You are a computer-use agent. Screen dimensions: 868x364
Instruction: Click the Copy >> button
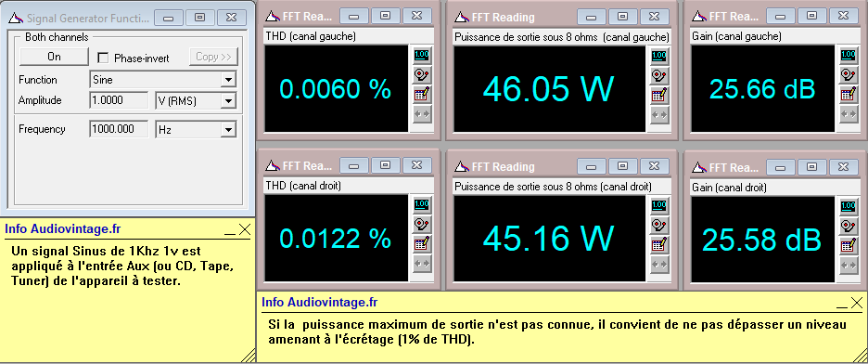(x=213, y=57)
